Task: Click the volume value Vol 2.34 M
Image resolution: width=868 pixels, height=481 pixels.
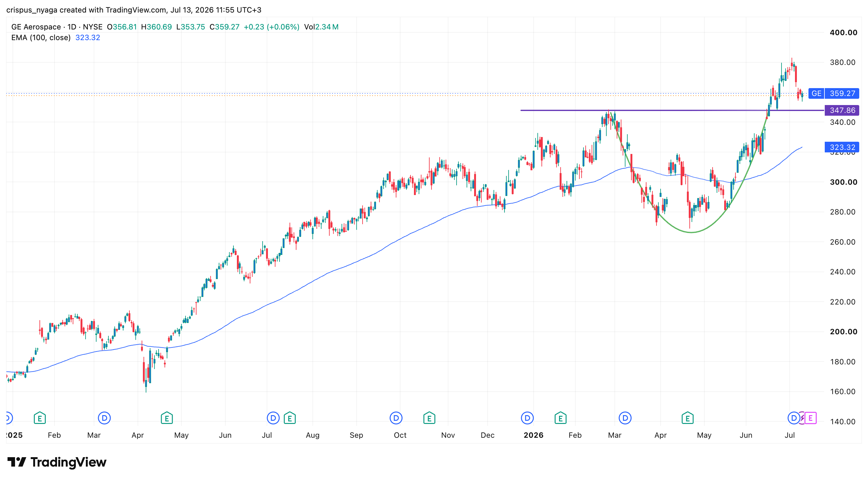Action: click(321, 27)
